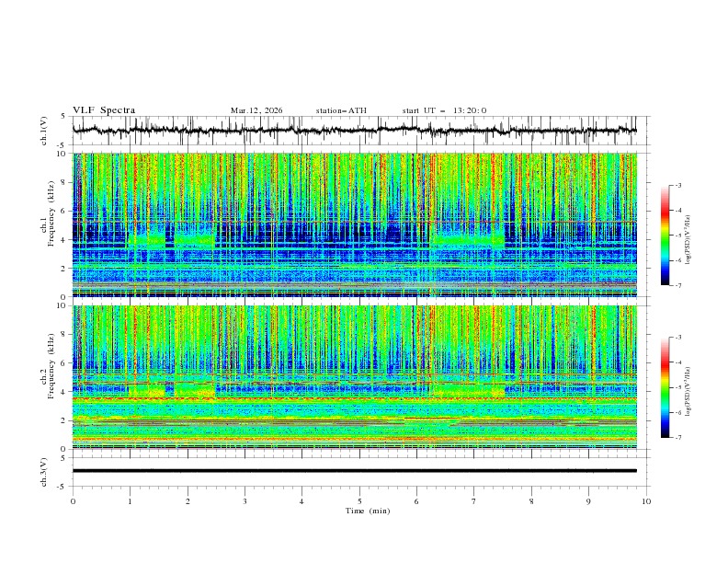Image resolution: width=728 pixels, height=563 pixels.
Task: Click time axis tick label '7'
Action: tap(474, 501)
